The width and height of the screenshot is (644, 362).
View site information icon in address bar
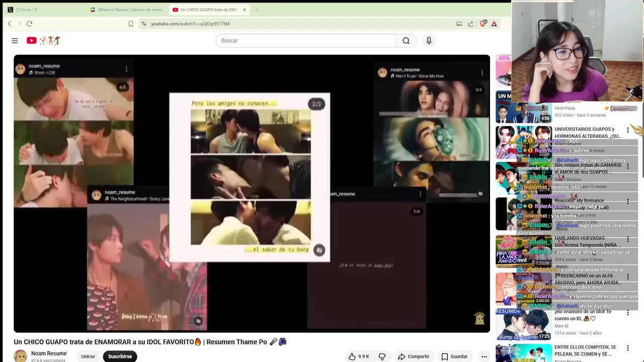click(x=144, y=24)
